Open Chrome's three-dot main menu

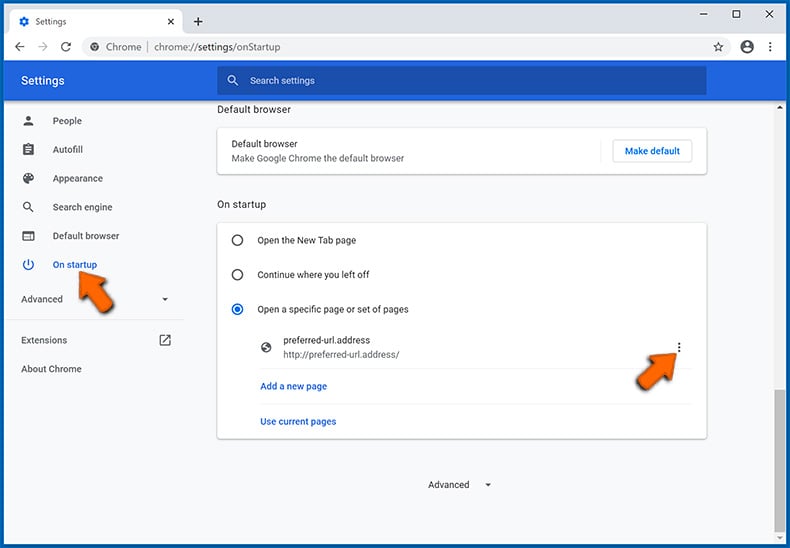click(x=770, y=47)
